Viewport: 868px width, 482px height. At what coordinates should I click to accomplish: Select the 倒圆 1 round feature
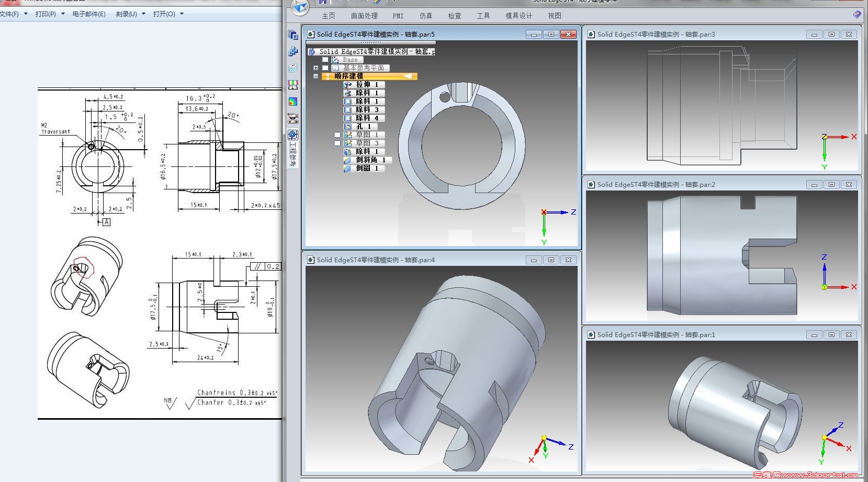(364, 168)
